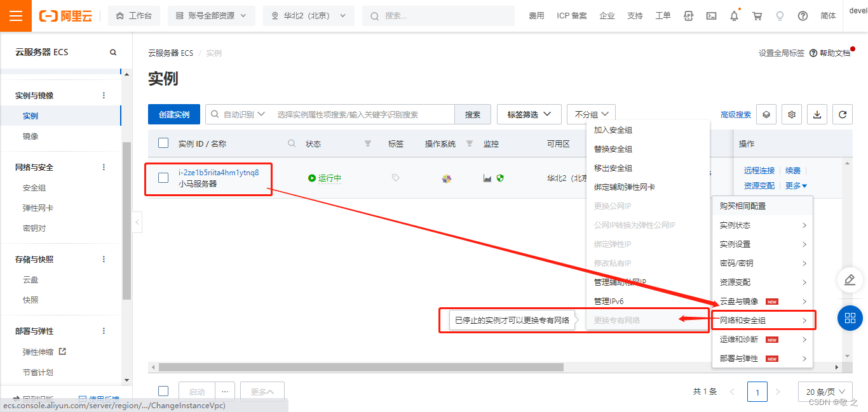Click the tag icon in 小马服务器 row
This screenshot has width=868, height=412.
pyautogui.click(x=396, y=178)
